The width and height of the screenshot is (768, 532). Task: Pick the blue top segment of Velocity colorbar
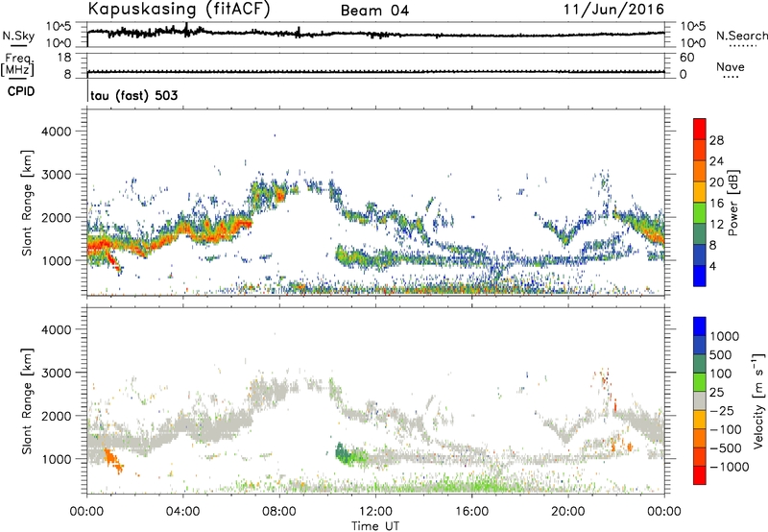point(700,326)
